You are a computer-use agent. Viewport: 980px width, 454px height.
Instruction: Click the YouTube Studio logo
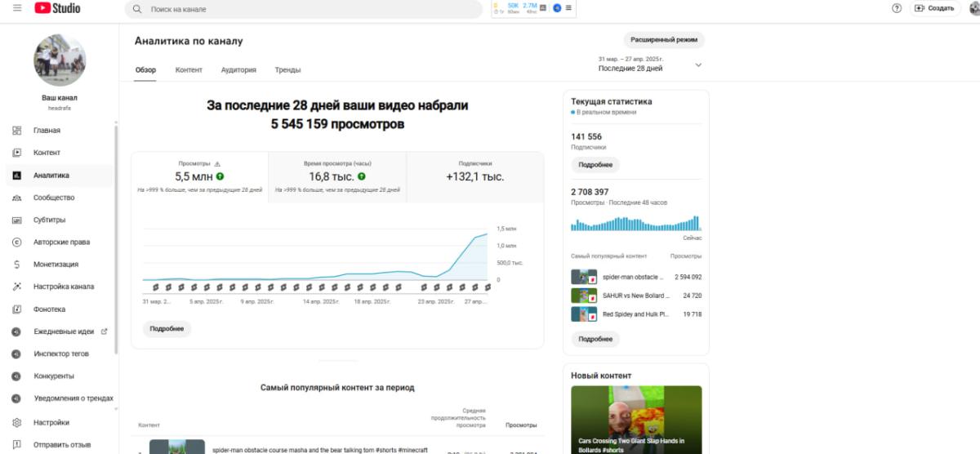pos(57,8)
